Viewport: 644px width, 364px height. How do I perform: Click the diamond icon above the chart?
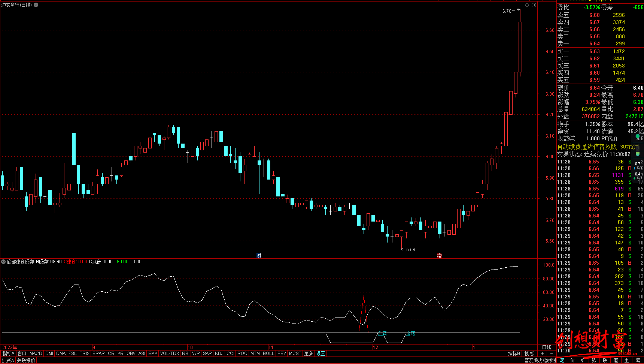click(527, 5)
